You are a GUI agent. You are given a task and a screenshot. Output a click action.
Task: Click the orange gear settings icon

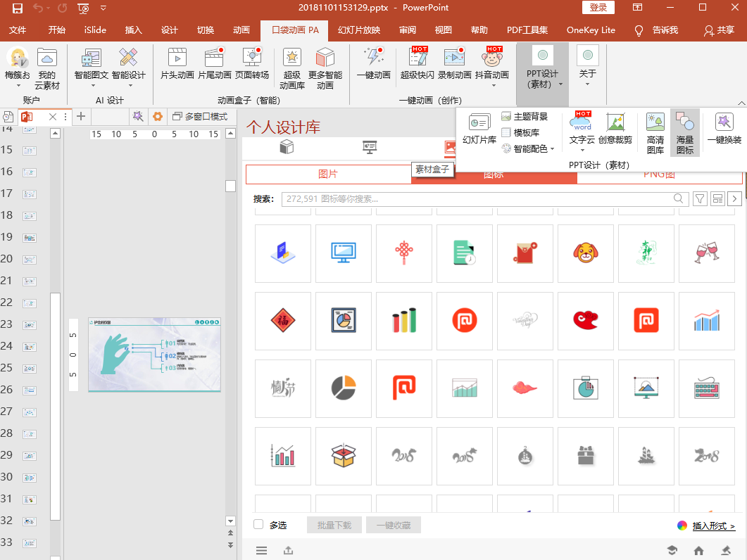click(157, 116)
